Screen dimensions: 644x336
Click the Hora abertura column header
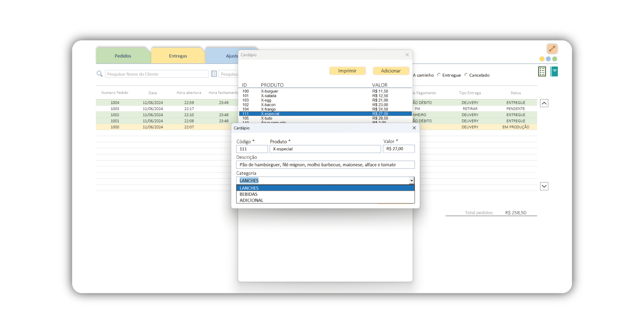pos(189,93)
